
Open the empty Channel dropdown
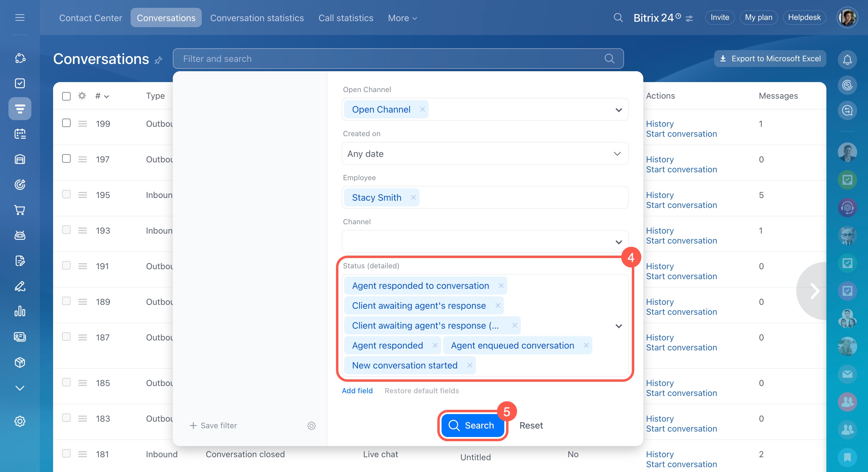485,242
